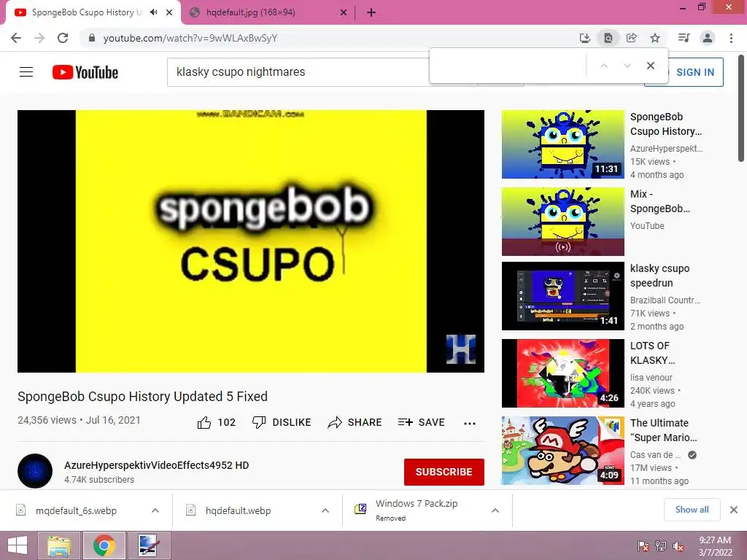Expand options for Windows 7 Pack.zip download

click(495, 510)
